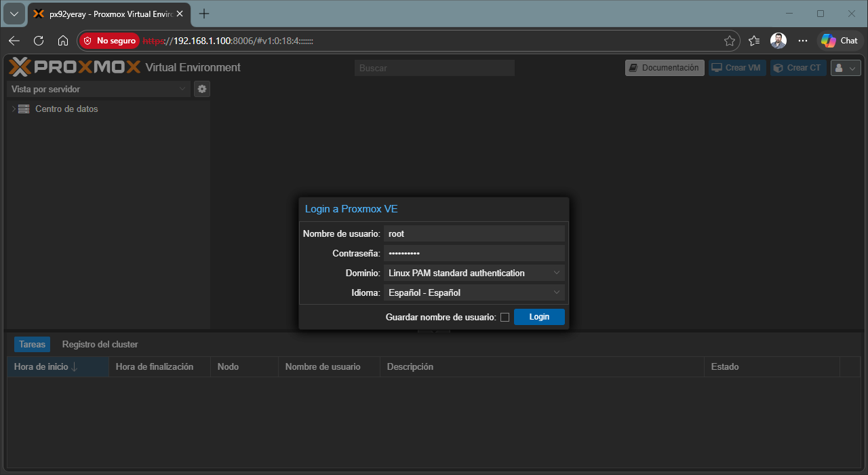
Task: Open the user menu dropdown in header
Action: click(846, 68)
